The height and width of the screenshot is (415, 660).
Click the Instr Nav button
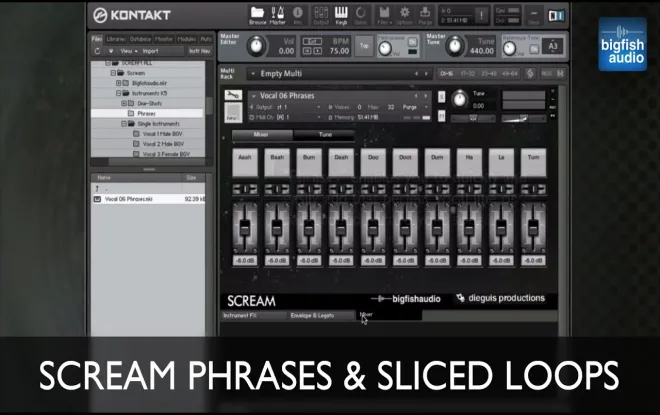200,51
